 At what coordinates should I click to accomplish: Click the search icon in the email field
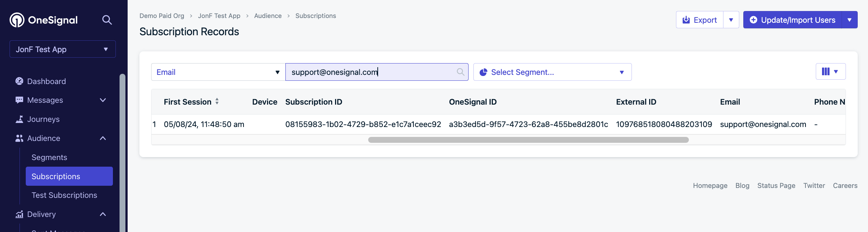(x=460, y=72)
